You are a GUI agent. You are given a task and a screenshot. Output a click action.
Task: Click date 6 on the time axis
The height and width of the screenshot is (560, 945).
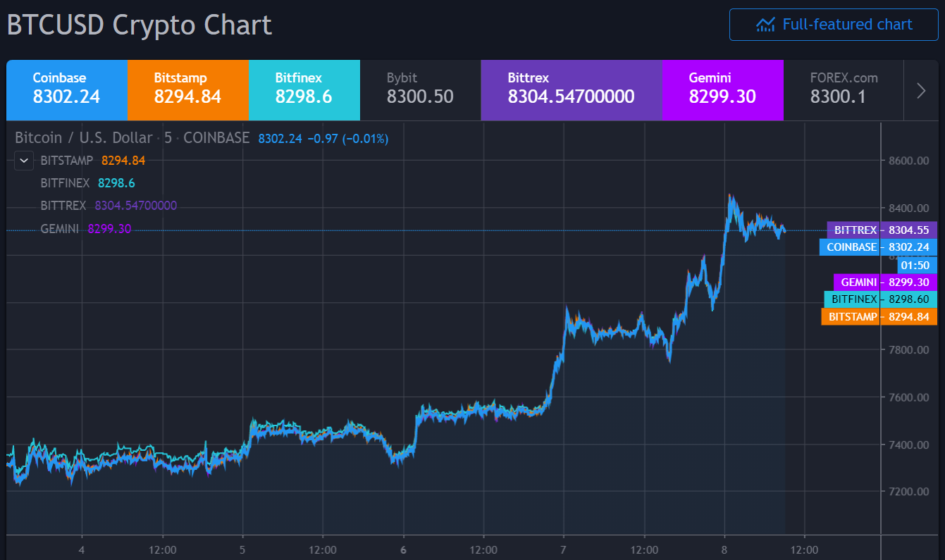tap(403, 550)
